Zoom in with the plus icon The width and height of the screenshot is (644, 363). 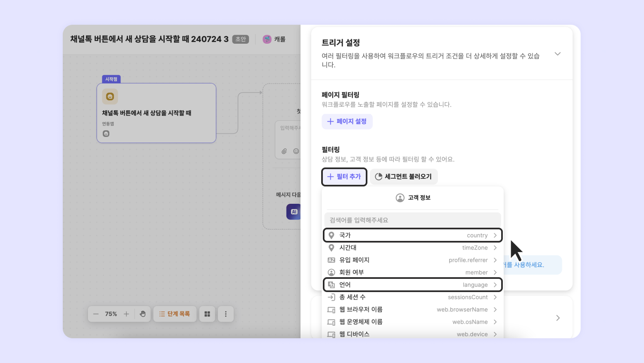click(126, 314)
